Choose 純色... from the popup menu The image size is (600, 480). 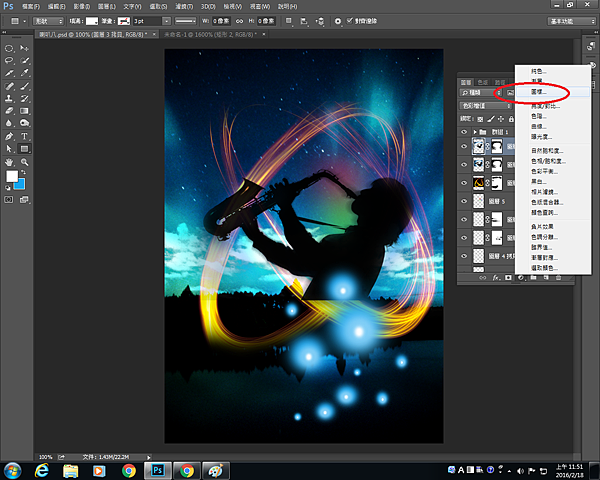(539, 71)
